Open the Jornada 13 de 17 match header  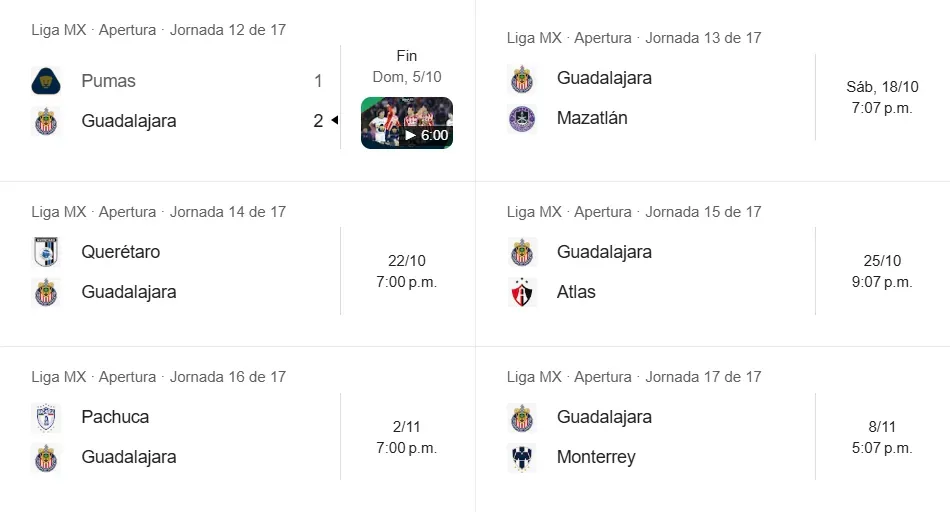coord(634,38)
